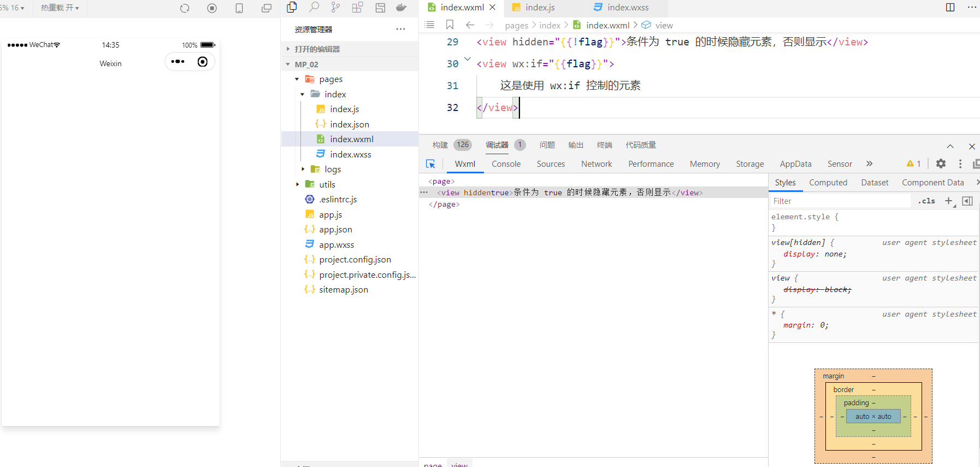Open the AppData debugger tab

pos(795,164)
